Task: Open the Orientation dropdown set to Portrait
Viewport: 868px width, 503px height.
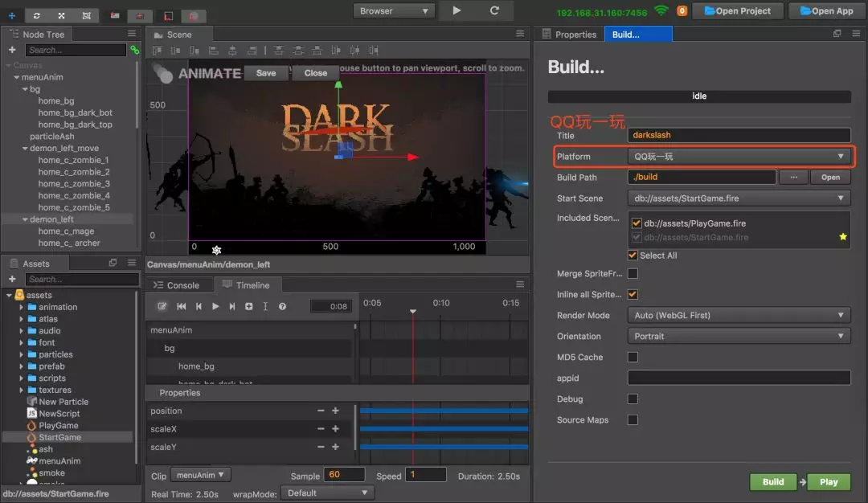Action: (738, 337)
